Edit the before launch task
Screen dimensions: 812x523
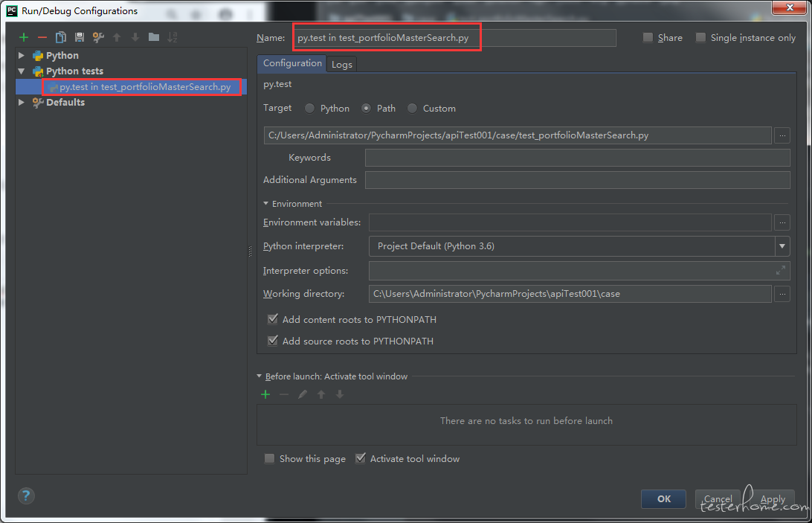(303, 394)
